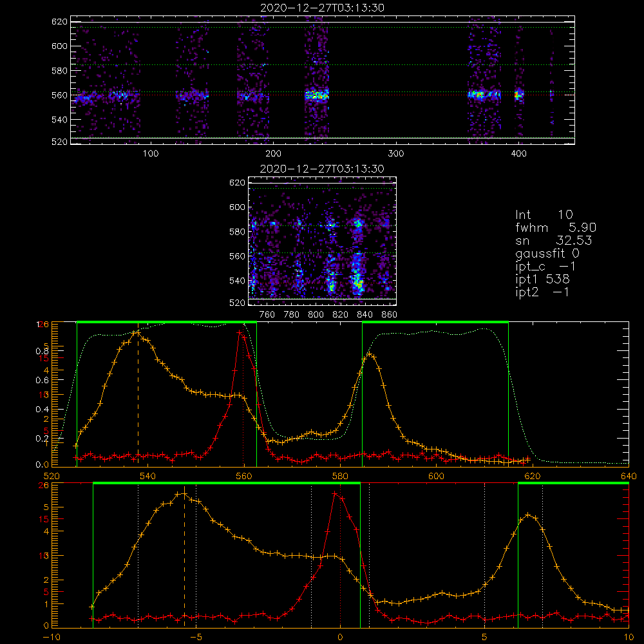Click y-axis label 0.6 of upper profile plot
The image size is (644, 644).
[x=42, y=381]
